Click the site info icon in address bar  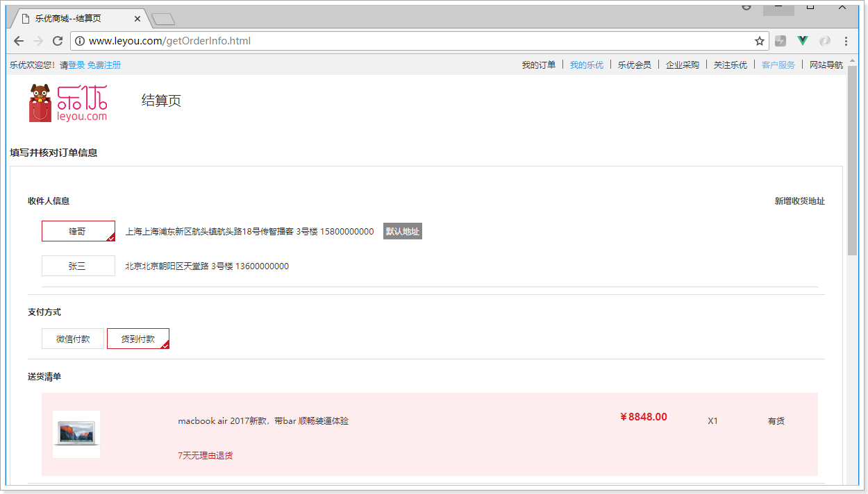80,41
